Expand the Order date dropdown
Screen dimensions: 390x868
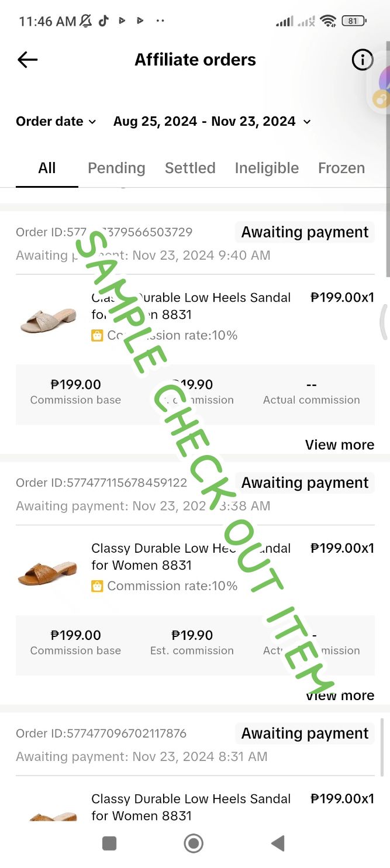pos(56,122)
